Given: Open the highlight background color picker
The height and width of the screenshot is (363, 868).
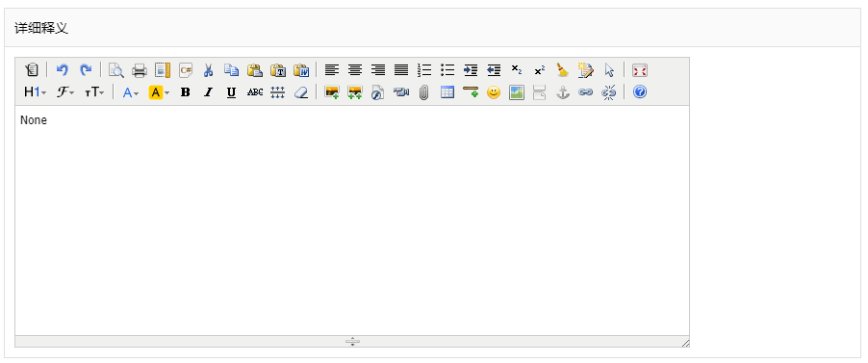Looking at the screenshot, I should [159, 92].
